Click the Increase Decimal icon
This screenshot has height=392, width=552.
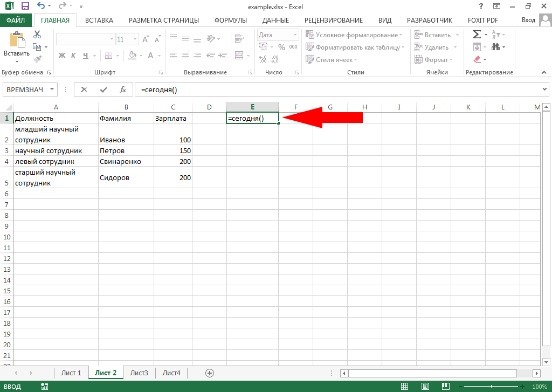(x=263, y=59)
